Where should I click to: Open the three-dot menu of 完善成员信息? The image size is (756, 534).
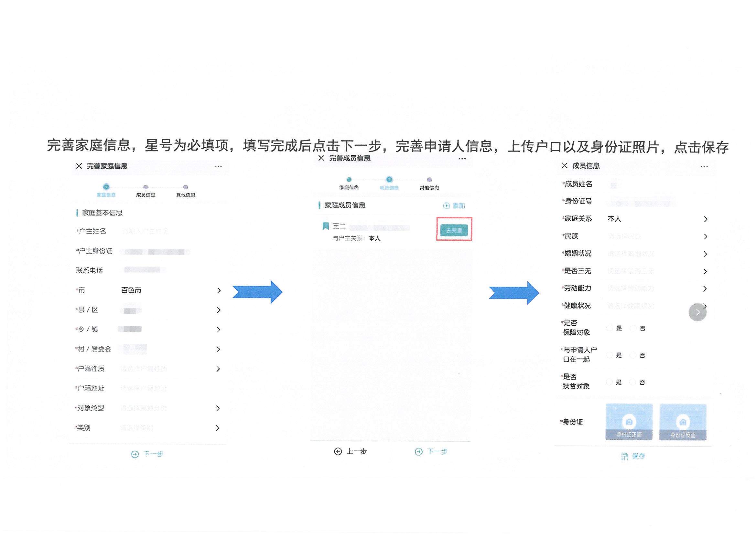point(462,159)
